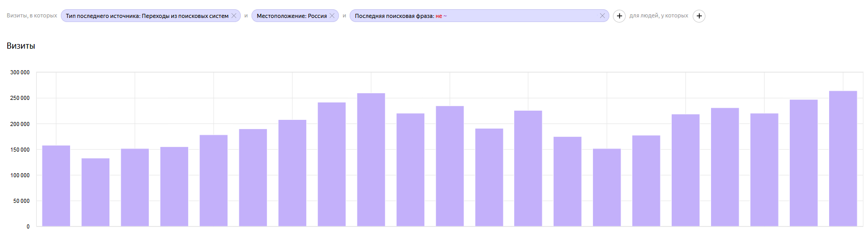This screenshot has height=229, width=868.
Task: Select the second-to-last bar in the chart
Action: (804, 163)
